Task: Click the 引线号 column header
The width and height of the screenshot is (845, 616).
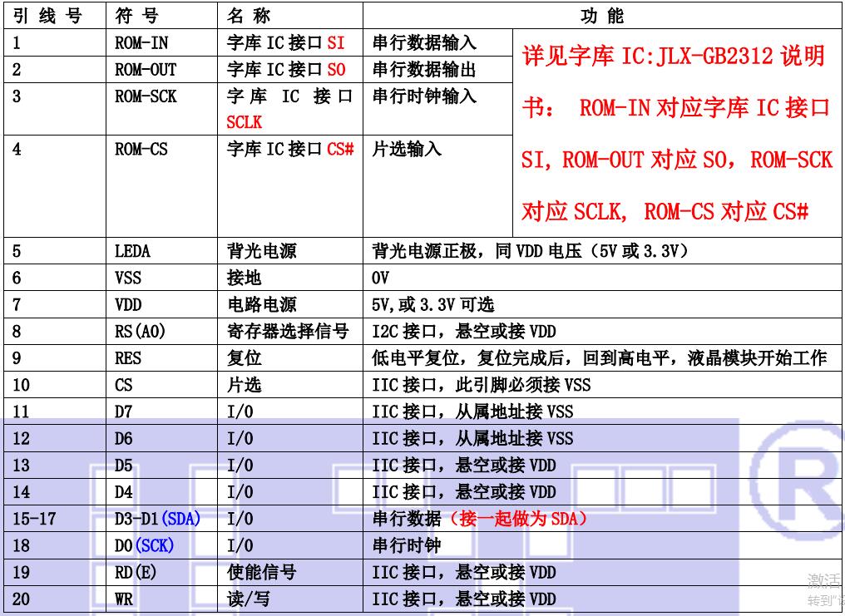Action: point(47,16)
